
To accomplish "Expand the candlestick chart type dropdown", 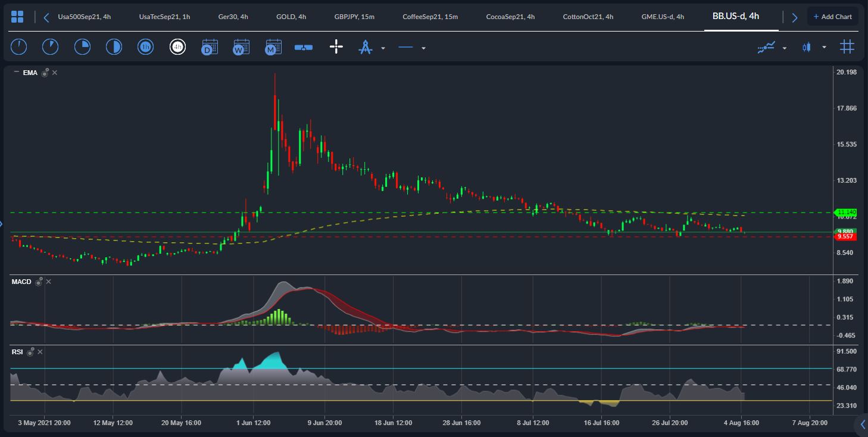I will click(824, 48).
